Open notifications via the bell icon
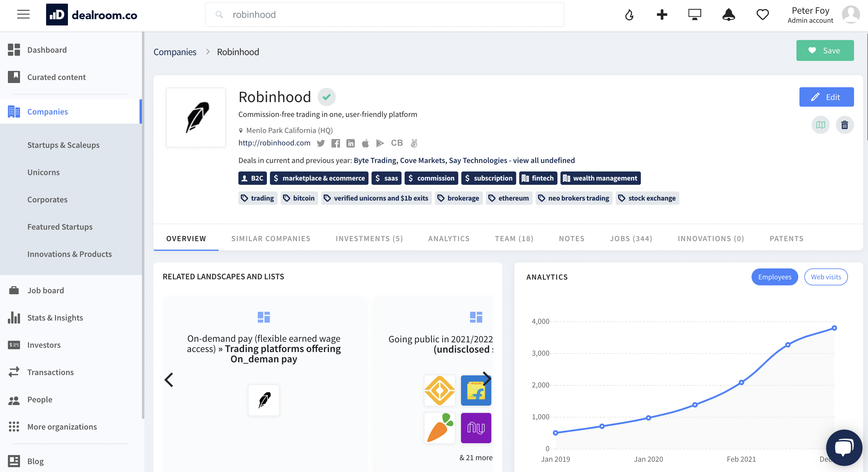The height and width of the screenshot is (472, 868). [x=728, y=15]
